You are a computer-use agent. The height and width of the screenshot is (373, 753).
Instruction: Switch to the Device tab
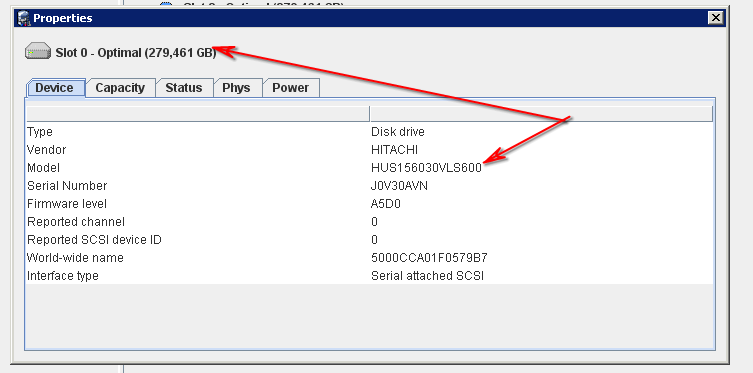56,88
